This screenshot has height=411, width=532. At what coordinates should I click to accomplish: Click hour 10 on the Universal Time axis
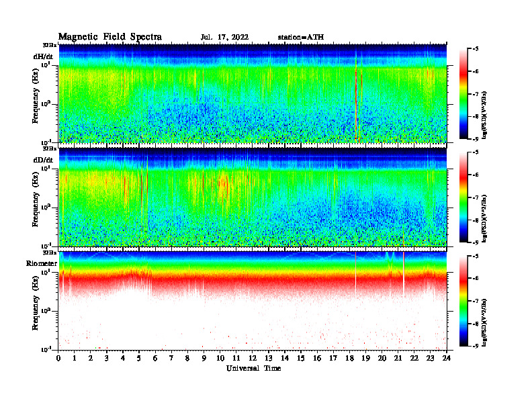(x=220, y=359)
